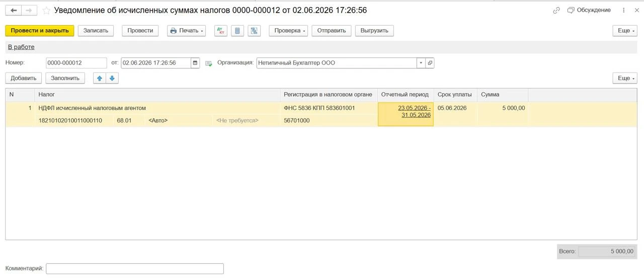Click the Провести button
The width and height of the screenshot is (644, 278).
140,31
